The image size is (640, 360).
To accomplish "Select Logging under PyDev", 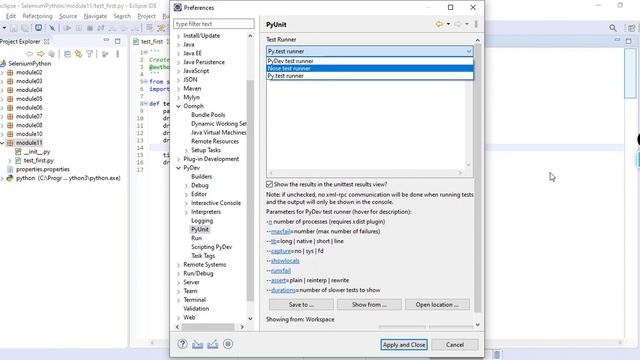I will pos(202,220).
